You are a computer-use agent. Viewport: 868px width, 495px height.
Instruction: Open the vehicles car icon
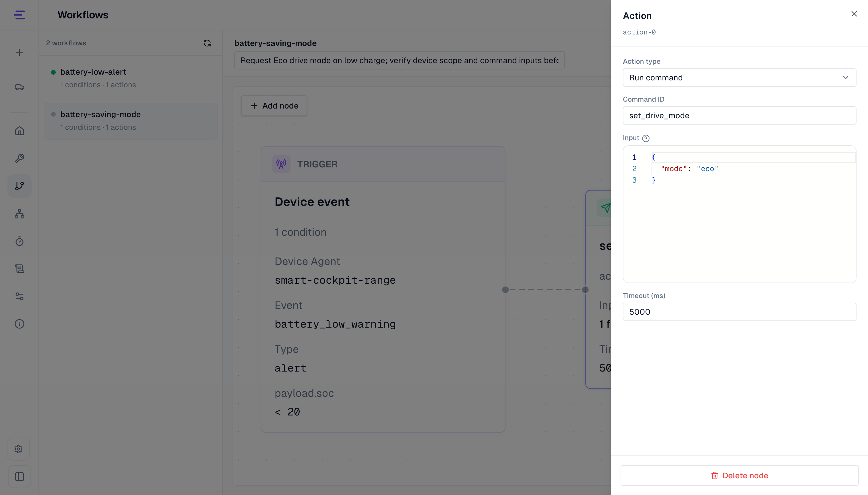click(19, 87)
